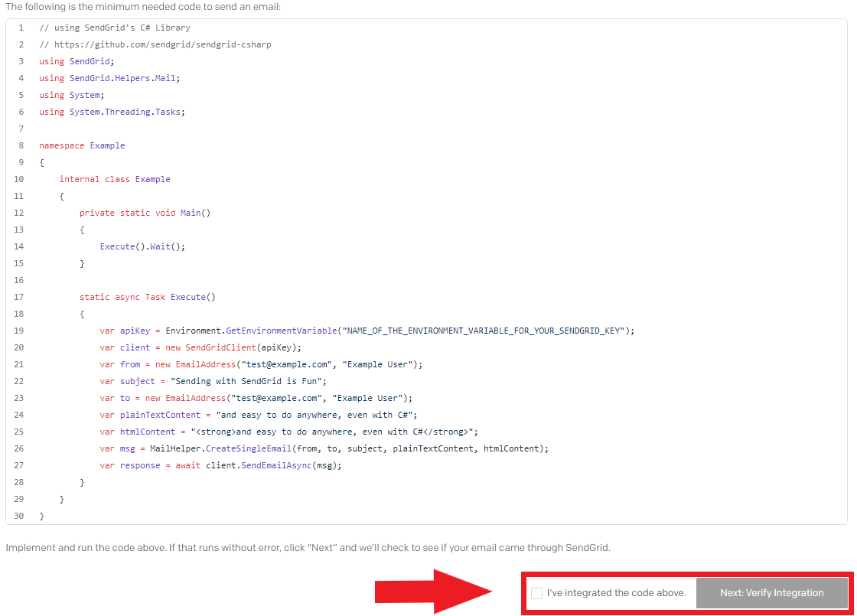Check the "I've integrated the code above" checkbox
Screen dimensions: 857x616
tap(537, 593)
